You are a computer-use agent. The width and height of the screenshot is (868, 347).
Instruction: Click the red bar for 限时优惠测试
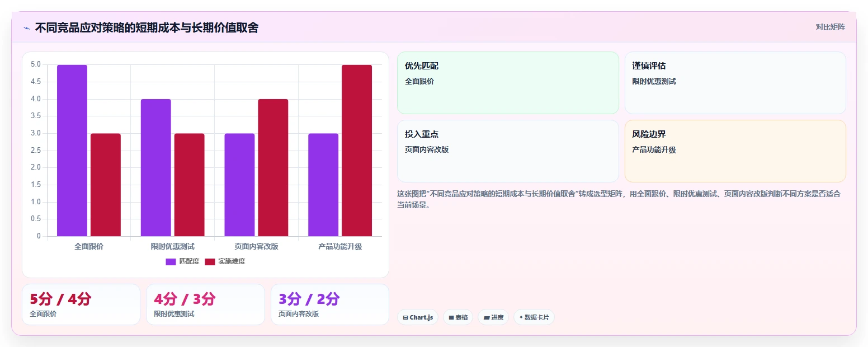tap(190, 185)
